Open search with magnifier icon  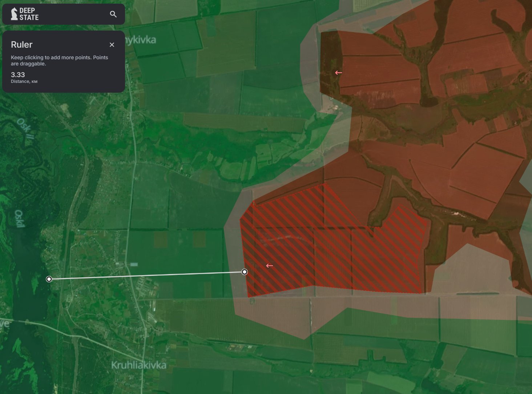pyautogui.click(x=113, y=14)
